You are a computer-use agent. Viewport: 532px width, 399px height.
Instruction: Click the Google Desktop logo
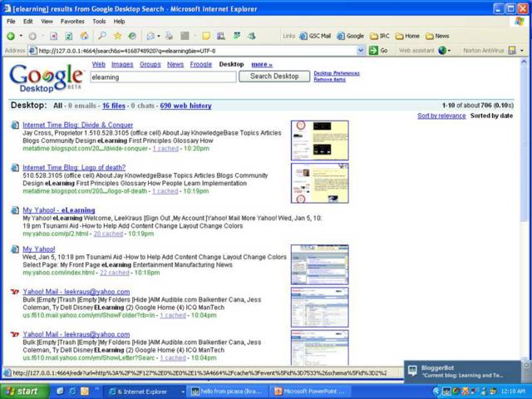coord(47,78)
